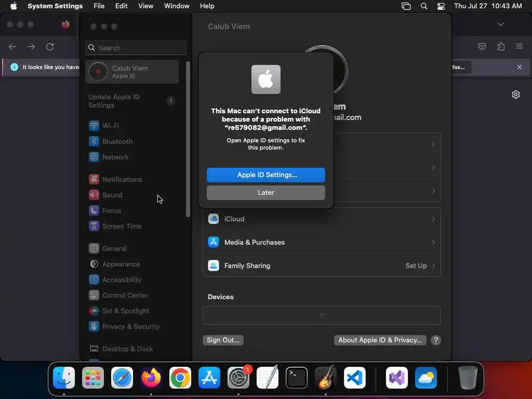Viewport: 532px width, 399px height.
Task: Open the Window menu
Action: click(x=177, y=6)
